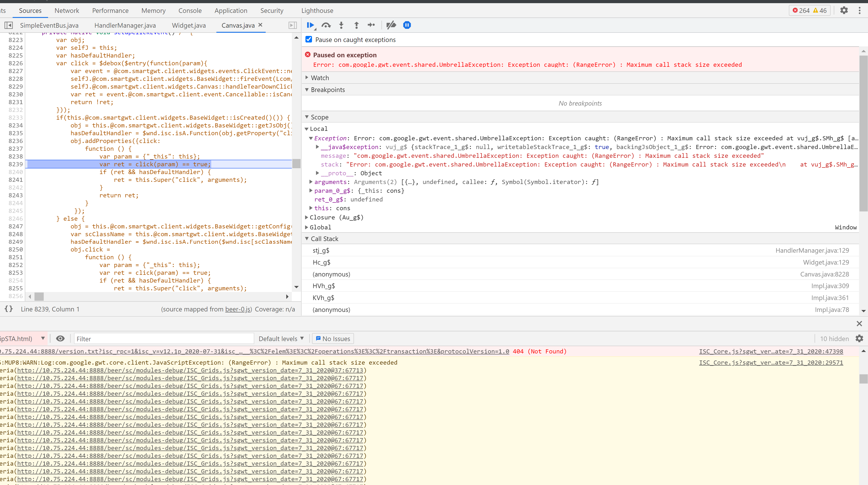Viewport: 868px width, 485px height.
Task: Toggle pause on exceptions icon
Action: tap(407, 25)
